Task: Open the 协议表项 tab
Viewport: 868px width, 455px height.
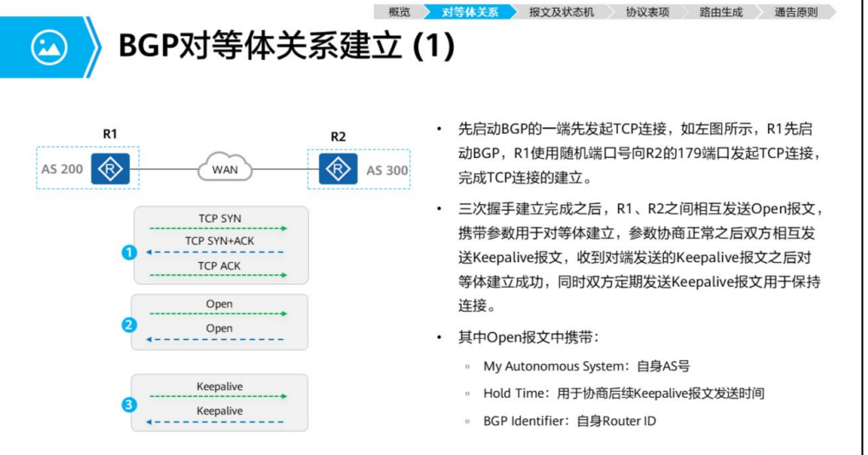Action: [647, 12]
